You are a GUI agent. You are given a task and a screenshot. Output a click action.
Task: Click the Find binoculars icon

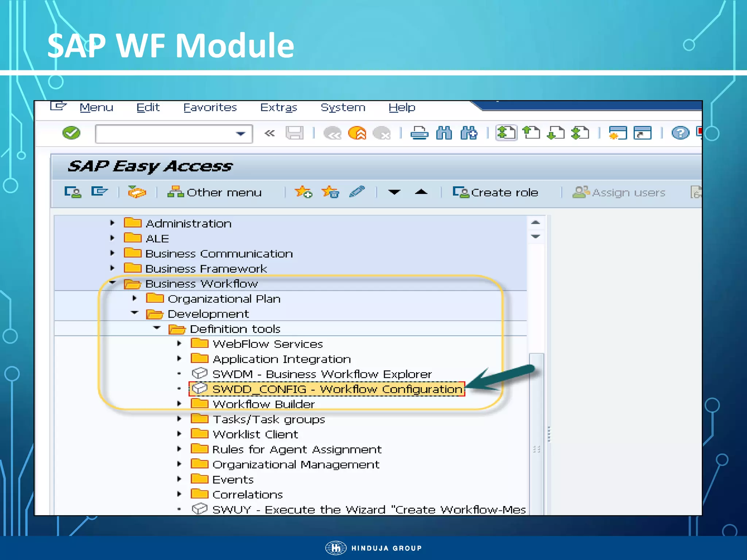pos(444,133)
